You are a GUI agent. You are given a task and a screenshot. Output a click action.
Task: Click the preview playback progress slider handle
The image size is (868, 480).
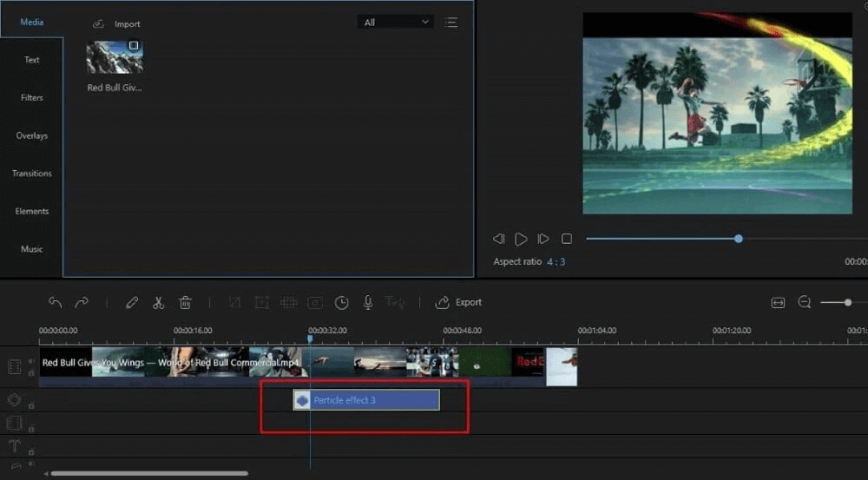(739, 239)
